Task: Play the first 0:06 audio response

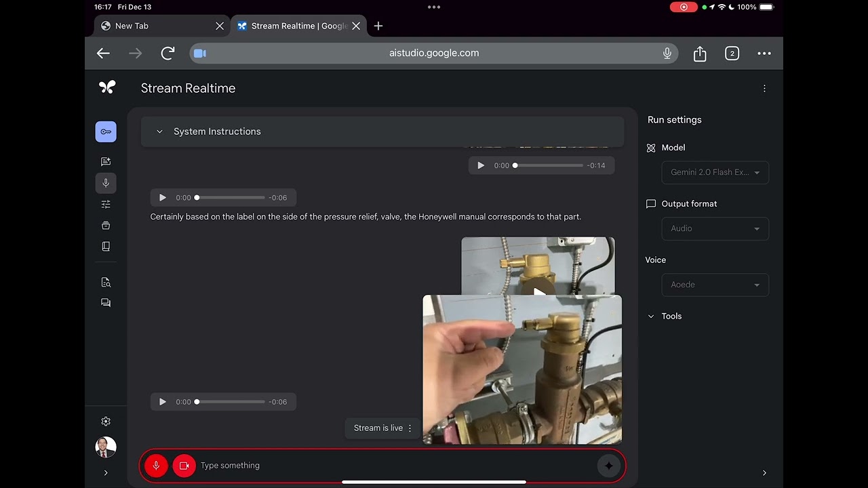Action: point(163,198)
